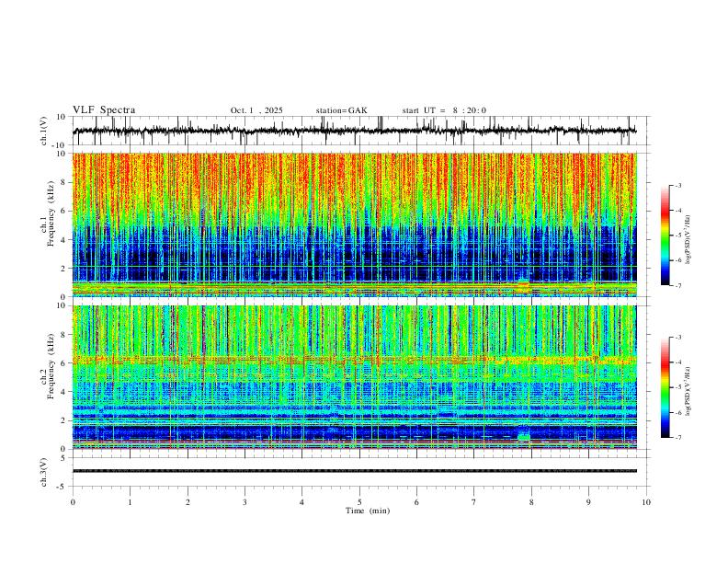The image size is (728, 563).
Task: Click the ch.1 "Frequency (kHz)" axis label
Action: click(x=51, y=213)
